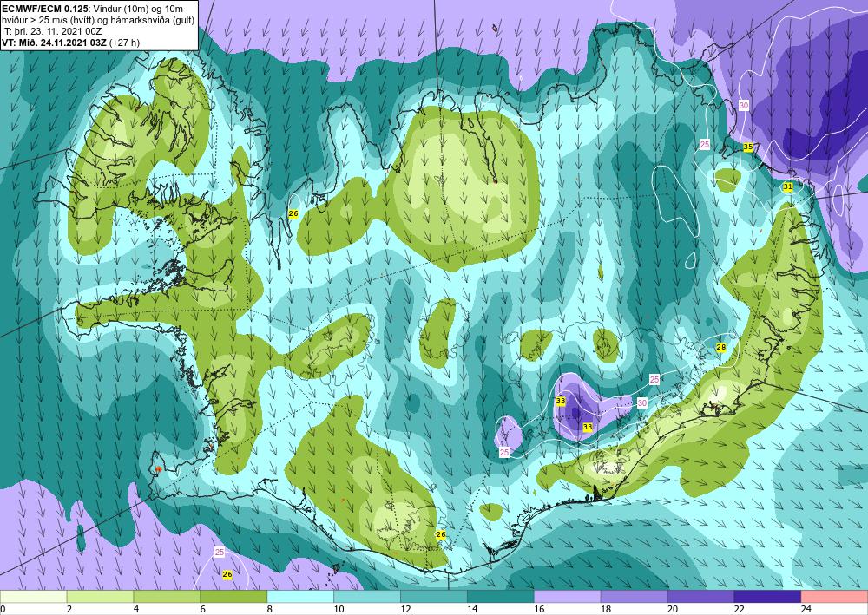Click legend scale label 12

pos(405,609)
